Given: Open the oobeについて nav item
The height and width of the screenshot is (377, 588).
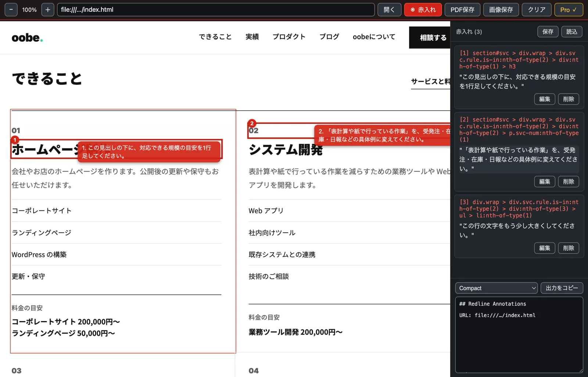Looking at the screenshot, I should point(374,37).
